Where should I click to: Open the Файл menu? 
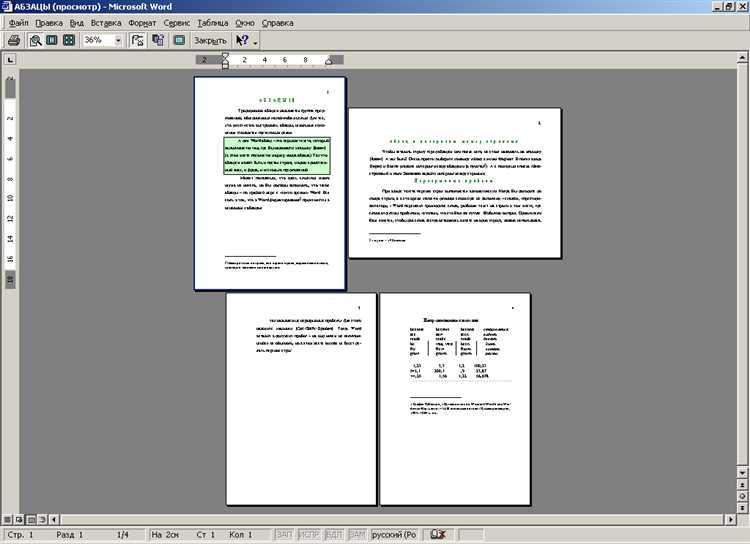(x=19, y=23)
